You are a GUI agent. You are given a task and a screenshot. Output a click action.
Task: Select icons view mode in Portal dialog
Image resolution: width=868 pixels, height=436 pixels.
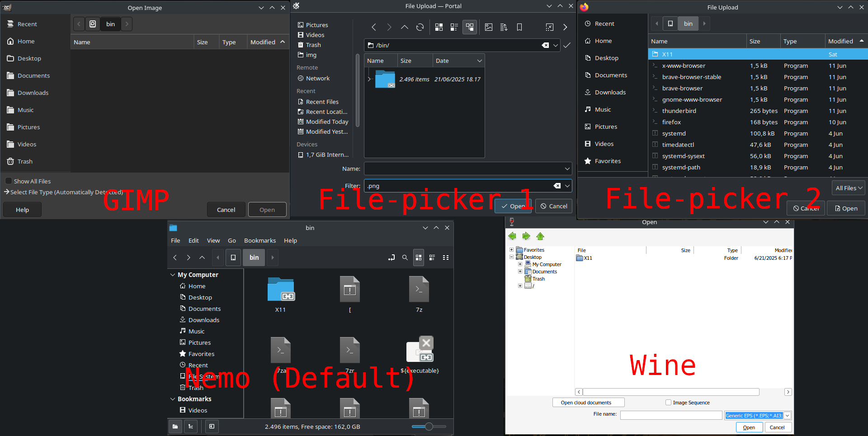coord(439,27)
